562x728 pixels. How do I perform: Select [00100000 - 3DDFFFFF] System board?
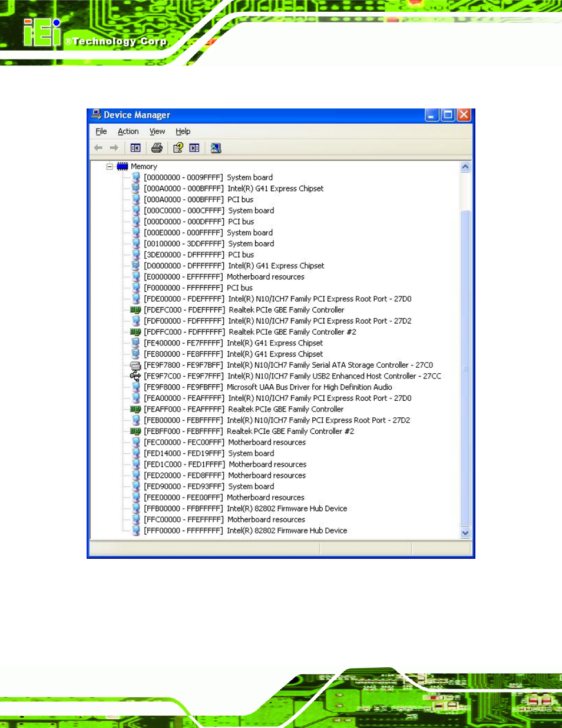[209, 243]
